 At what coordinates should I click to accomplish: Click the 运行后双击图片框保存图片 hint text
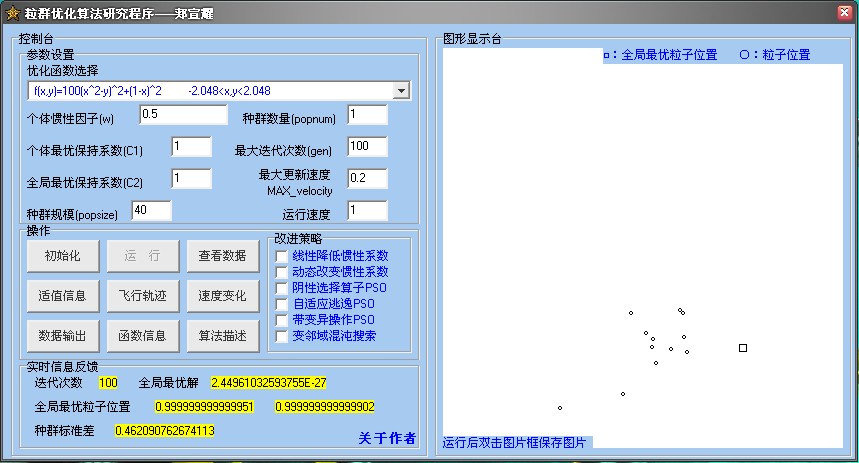[x=514, y=443]
